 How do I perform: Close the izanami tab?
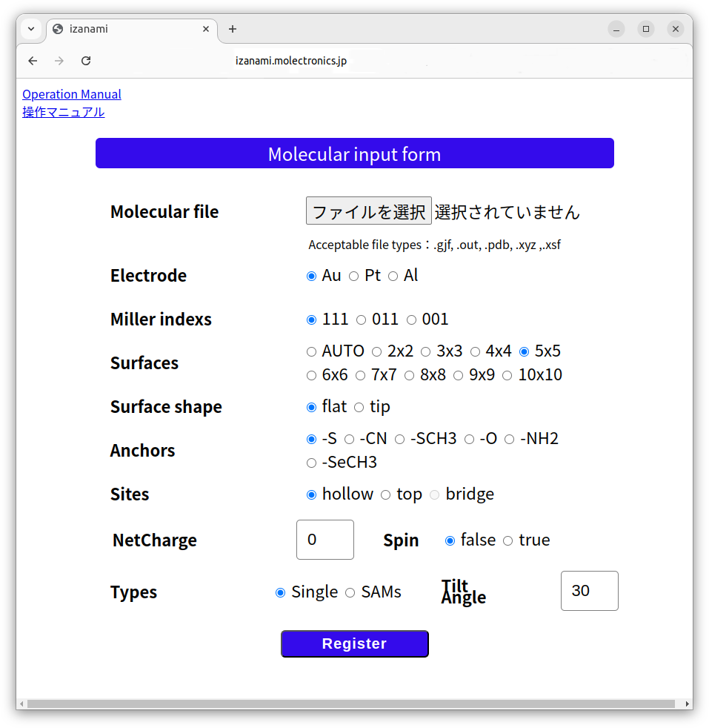tap(206, 29)
